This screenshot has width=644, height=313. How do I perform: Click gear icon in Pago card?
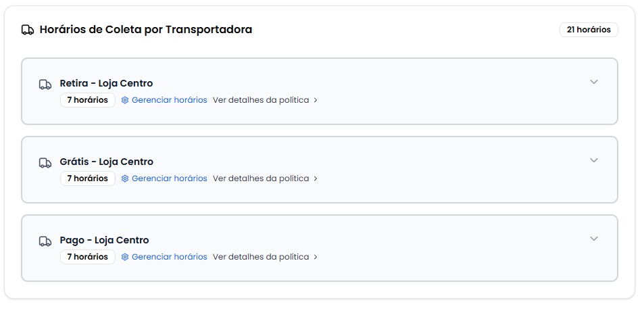[125, 257]
